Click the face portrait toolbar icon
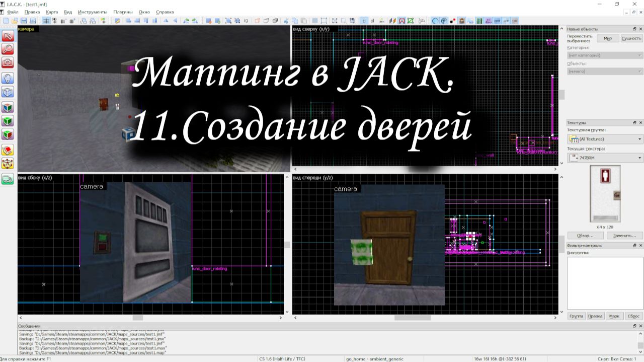 coord(461,21)
